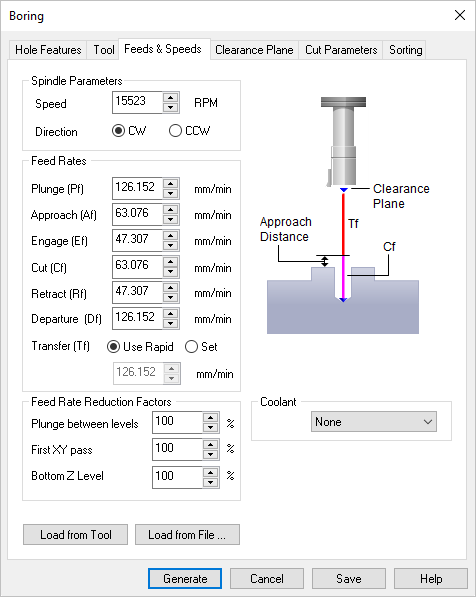Increase Departure (Df) feed rate
Viewport: 476px width, 597px height.
171,313
